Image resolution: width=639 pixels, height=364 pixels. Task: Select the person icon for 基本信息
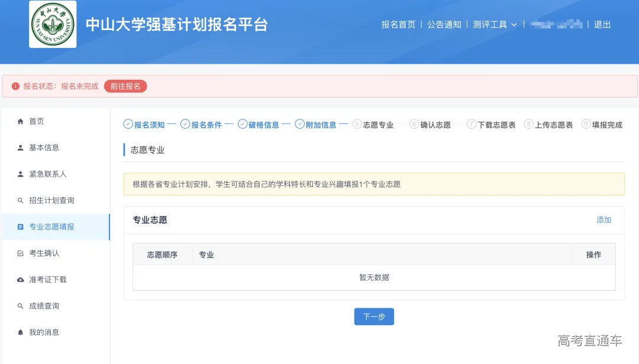click(21, 147)
